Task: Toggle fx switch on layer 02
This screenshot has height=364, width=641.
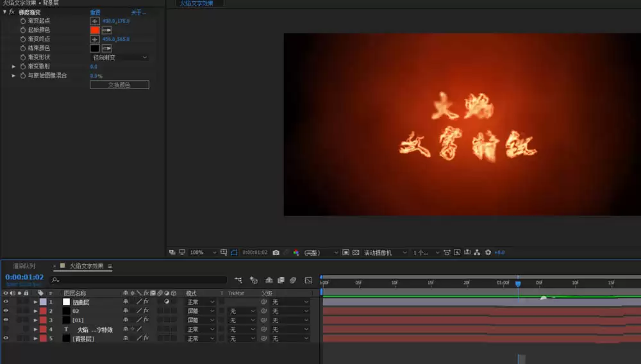Action: click(146, 311)
